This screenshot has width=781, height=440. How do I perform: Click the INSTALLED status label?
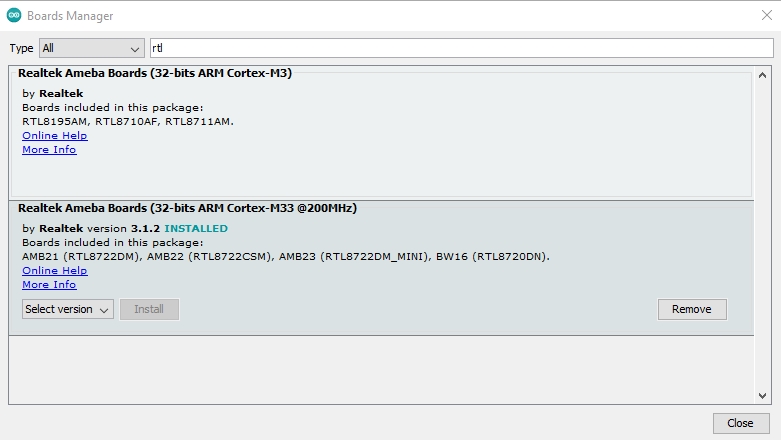point(196,229)
